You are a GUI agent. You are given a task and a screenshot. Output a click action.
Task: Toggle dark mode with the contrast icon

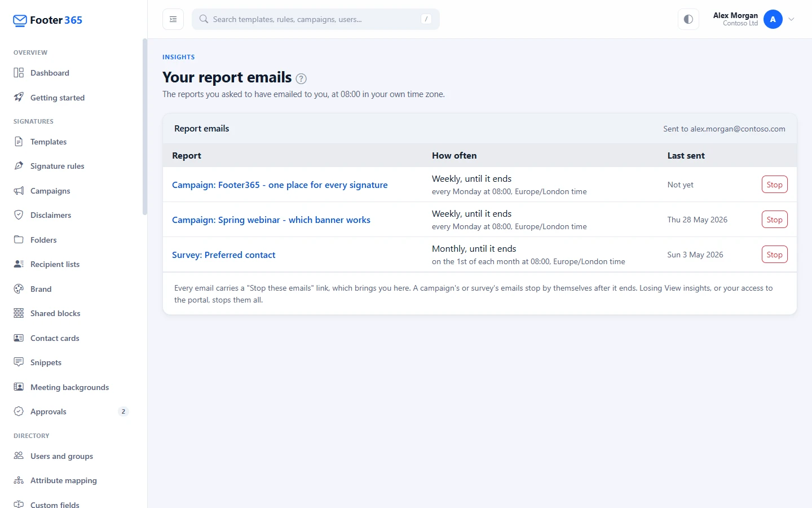[688, 19]
